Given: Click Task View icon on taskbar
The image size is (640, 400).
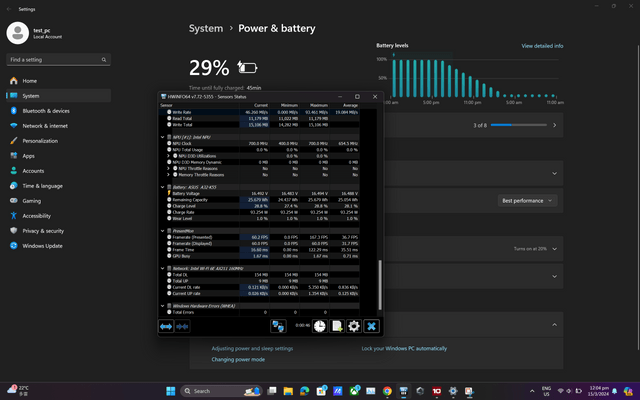Looking at the screenshot, I should (271, 391).
